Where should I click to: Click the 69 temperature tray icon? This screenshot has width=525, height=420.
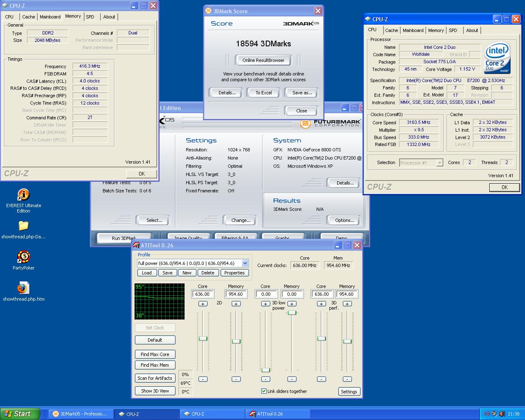(487, 414)
